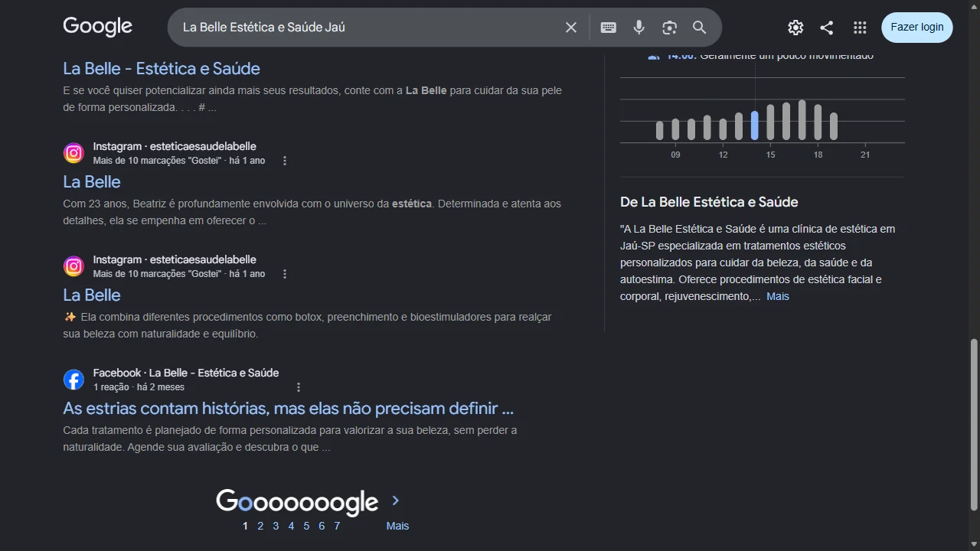
Task: Select the tallest bar in the popular times chart
Action: tap(802, 119)
